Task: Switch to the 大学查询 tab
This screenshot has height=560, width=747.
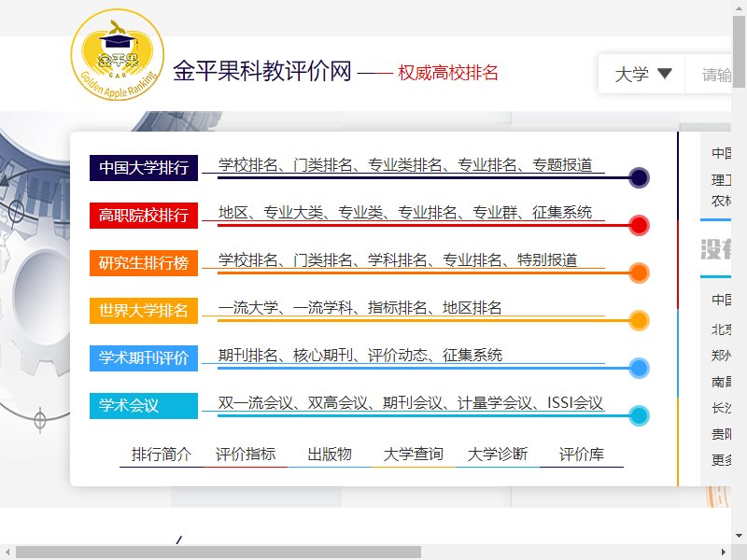Action: (414, 455)
